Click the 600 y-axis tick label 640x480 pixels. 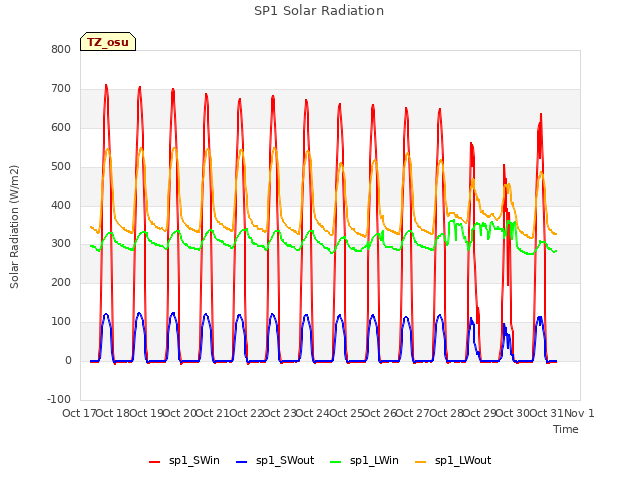coord(61,127)
